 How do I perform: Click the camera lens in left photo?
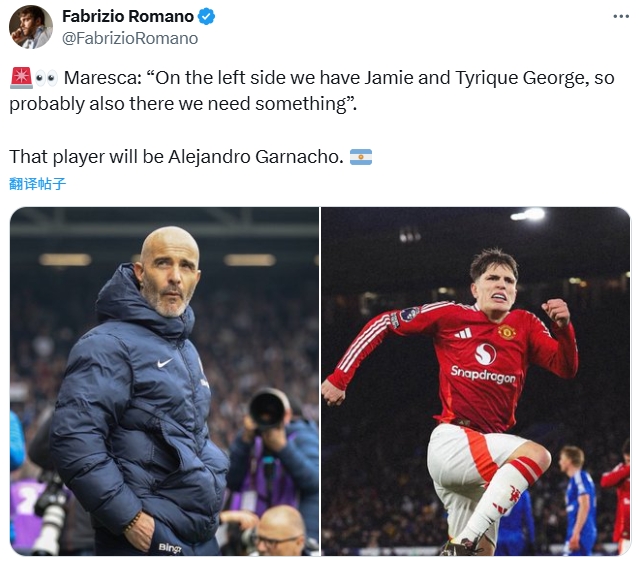click(268, 408)
